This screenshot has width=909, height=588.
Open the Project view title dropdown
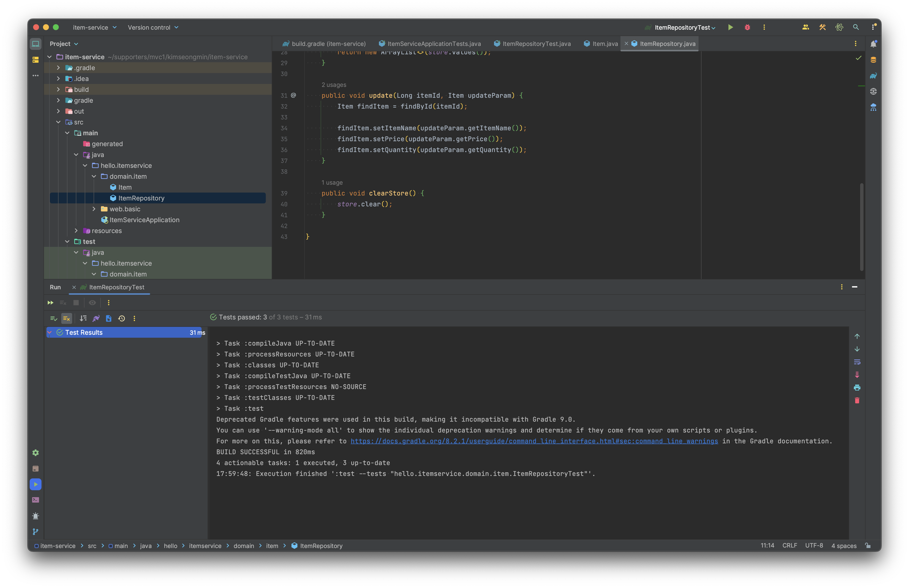click(x=64, y=44)
